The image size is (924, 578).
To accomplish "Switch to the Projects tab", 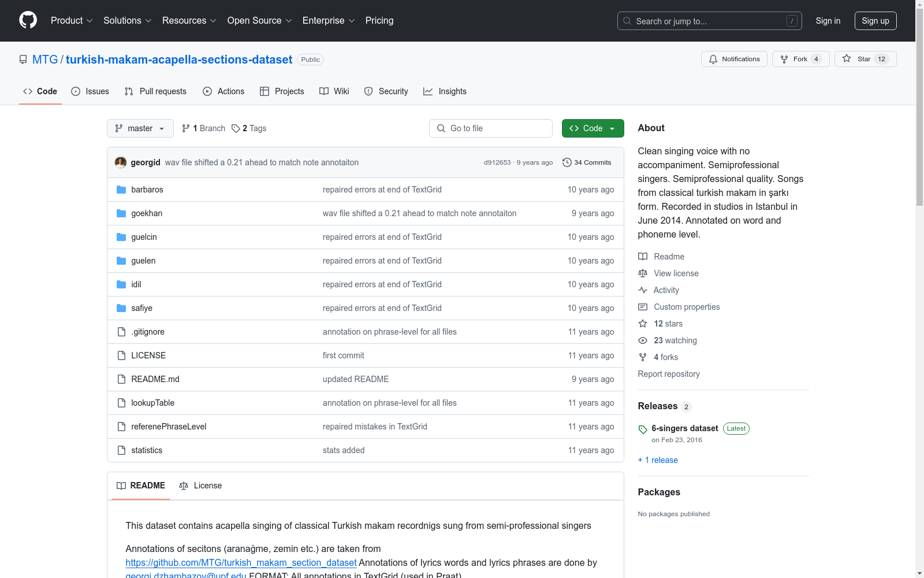I will [x=282, y=91].
